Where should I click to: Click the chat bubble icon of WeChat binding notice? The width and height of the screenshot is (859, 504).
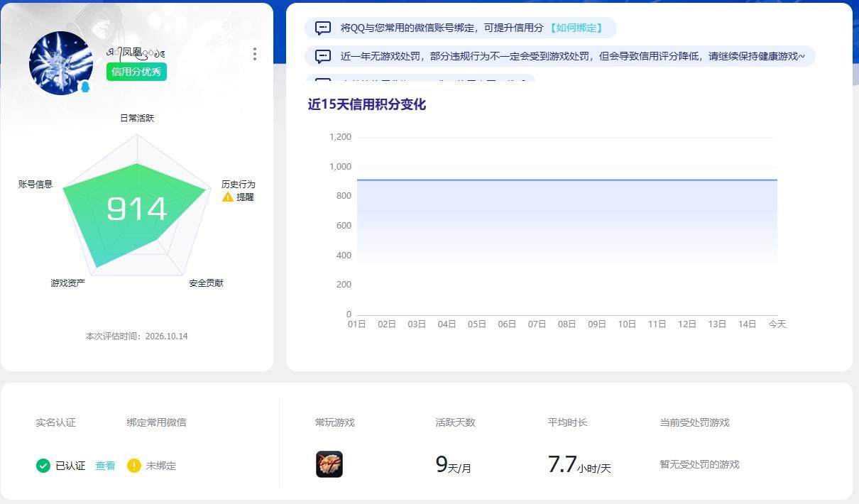pos(323,28)
